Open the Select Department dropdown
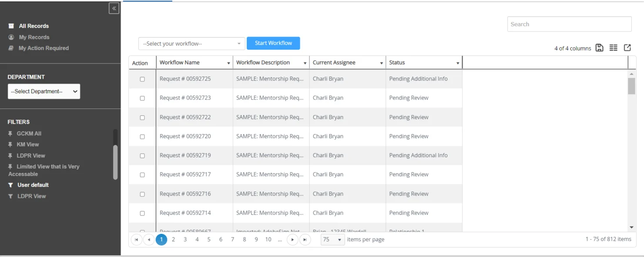Screen dimensions: 644x257 (x=44, y=91)
